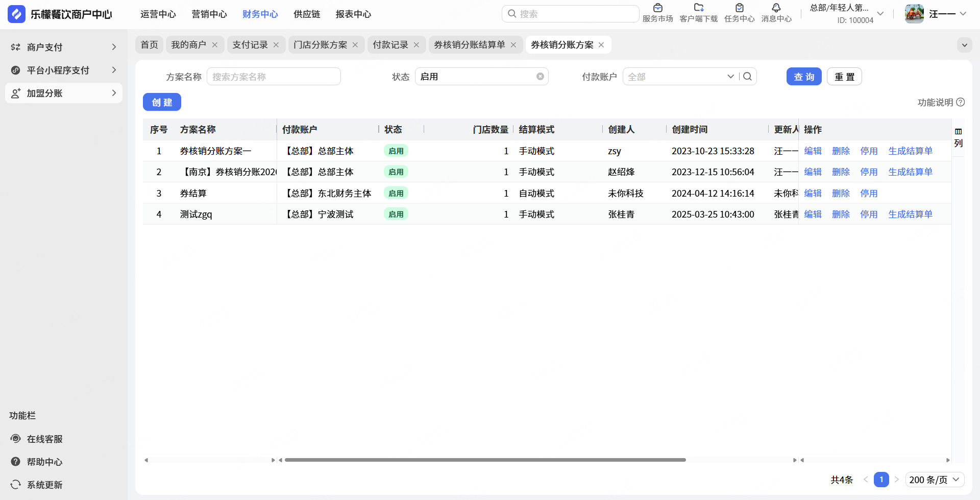Click the user avatar picture
Screen dimensions: 980x500
pos(914,14)
